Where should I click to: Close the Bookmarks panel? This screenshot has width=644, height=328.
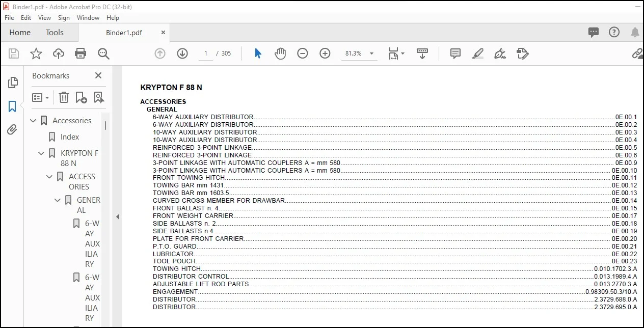[x=98, y=75]
